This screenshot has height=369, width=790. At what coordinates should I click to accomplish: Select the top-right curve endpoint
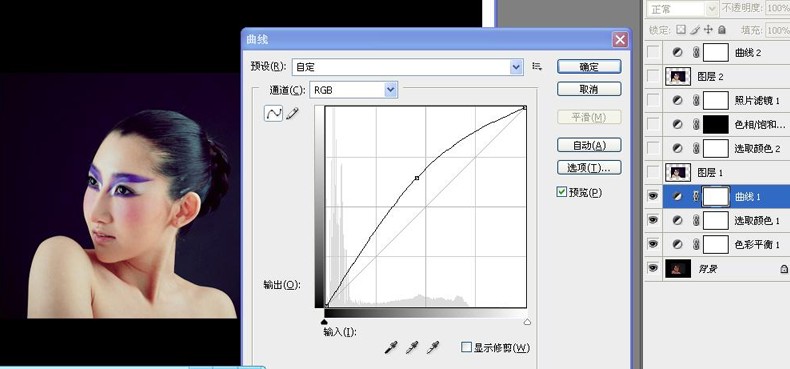pos(524,107)
